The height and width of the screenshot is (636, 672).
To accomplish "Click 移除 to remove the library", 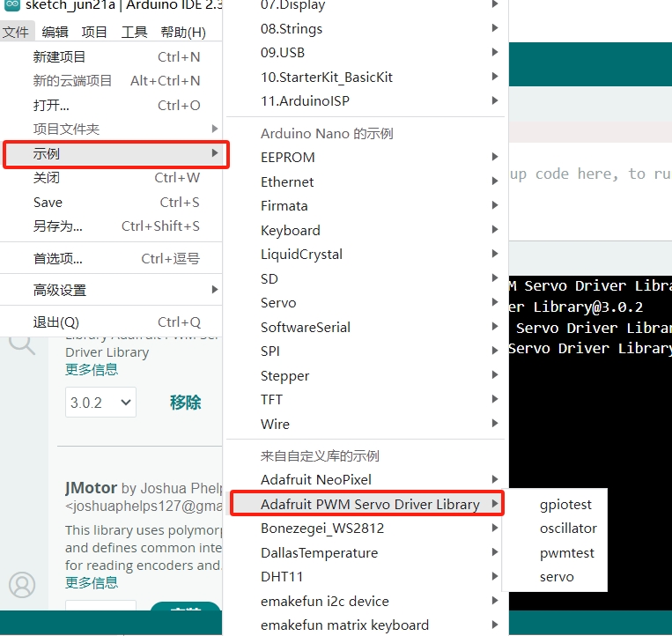I will [x=185, y=403].
